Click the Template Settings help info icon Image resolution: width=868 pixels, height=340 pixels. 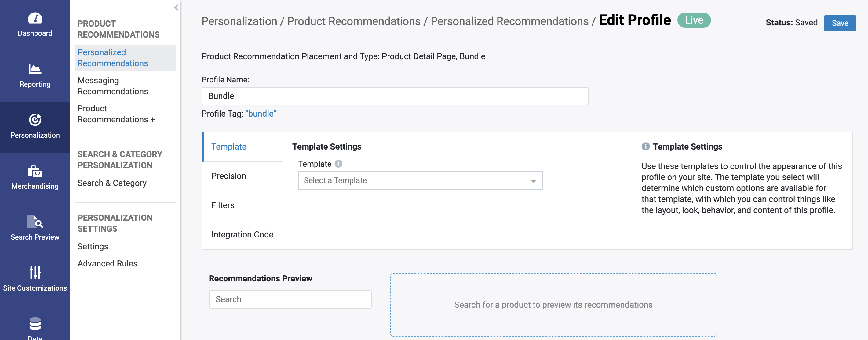click(x=645, y=146)
